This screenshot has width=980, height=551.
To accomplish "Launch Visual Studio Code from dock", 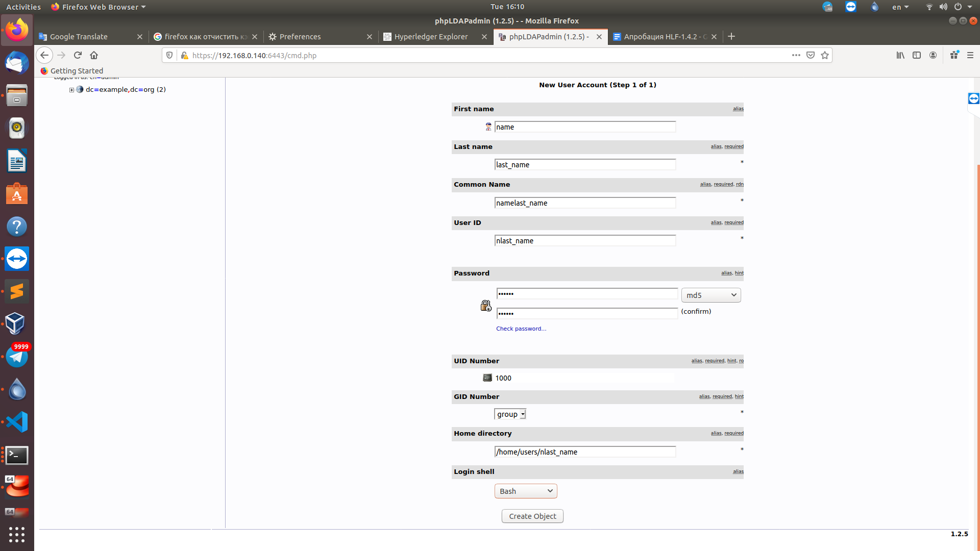I will point(17,422).
